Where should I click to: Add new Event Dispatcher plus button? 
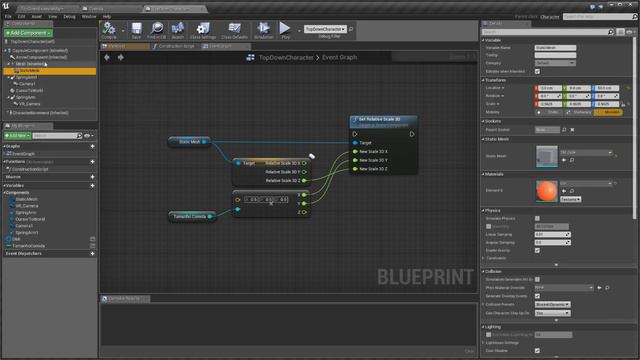pos(92,253)
